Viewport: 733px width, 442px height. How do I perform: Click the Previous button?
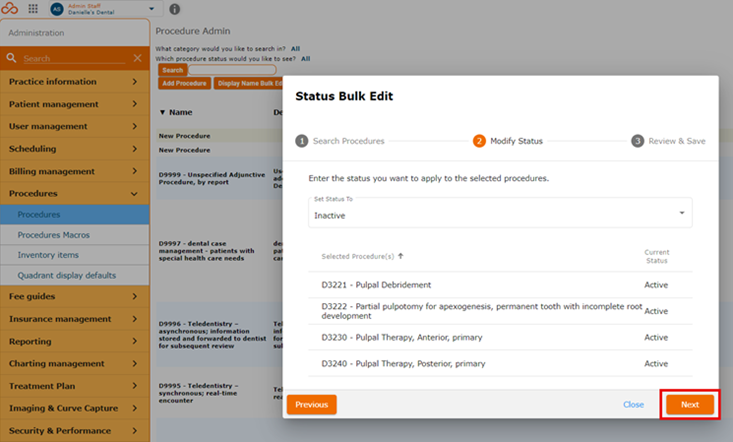pyautogui.click(x=312, y=405)
